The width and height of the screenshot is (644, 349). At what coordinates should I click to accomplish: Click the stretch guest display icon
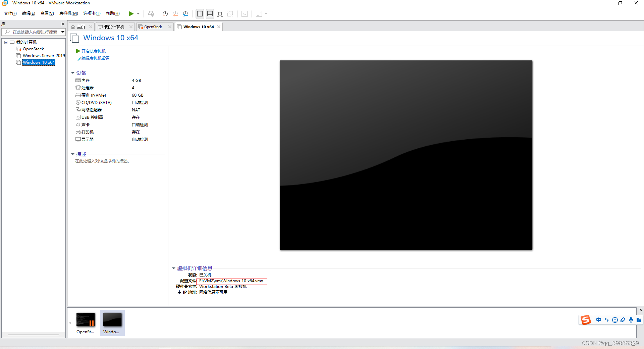coord(259,14)
